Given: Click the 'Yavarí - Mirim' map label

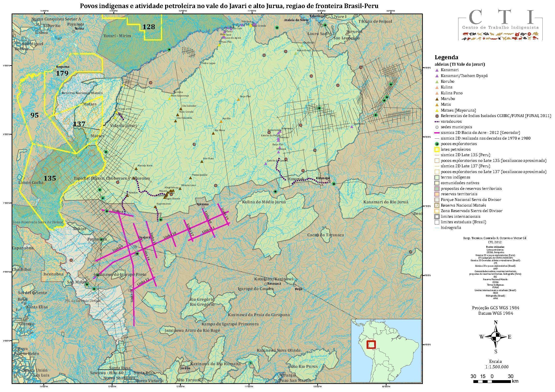Looking at the screenshot, I should [x=117, y=36].
